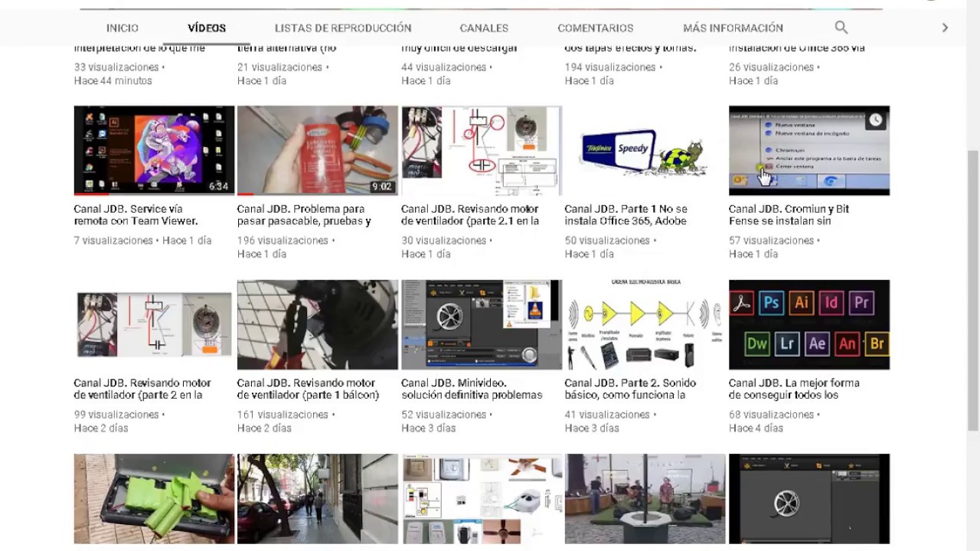The height and width of the screenshot is (551, 980).
Task: Open title 'Revisando motor de ventilador (parte 2 en la'
Action: [142, 389]
